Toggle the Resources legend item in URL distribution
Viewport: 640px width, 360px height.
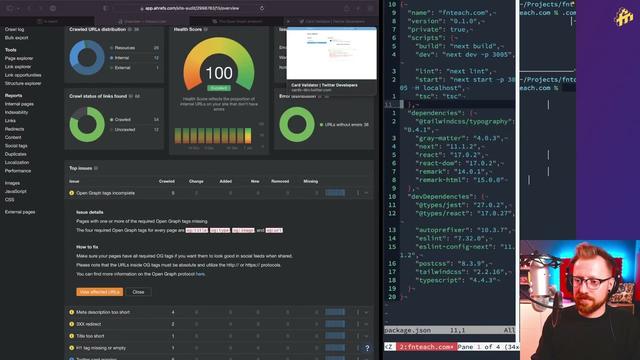tap(122, 48)
